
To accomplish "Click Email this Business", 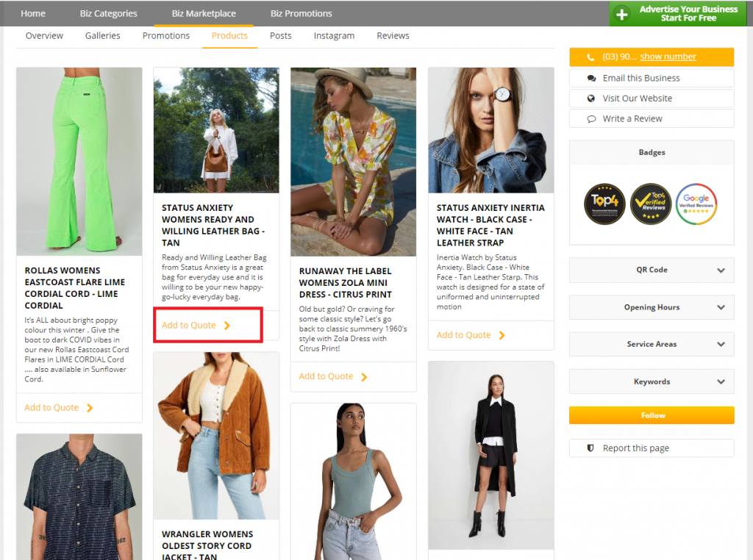I will pos(640,78).
